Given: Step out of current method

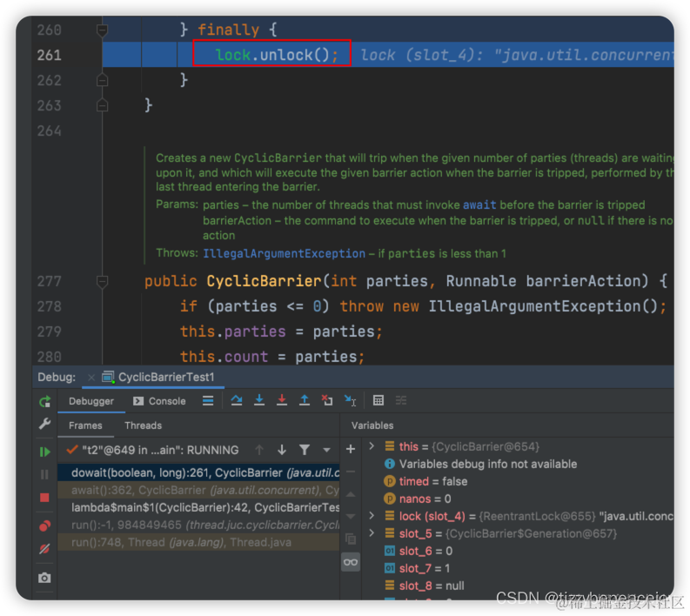Looking at the screenshot, I should tap(304, 400).
